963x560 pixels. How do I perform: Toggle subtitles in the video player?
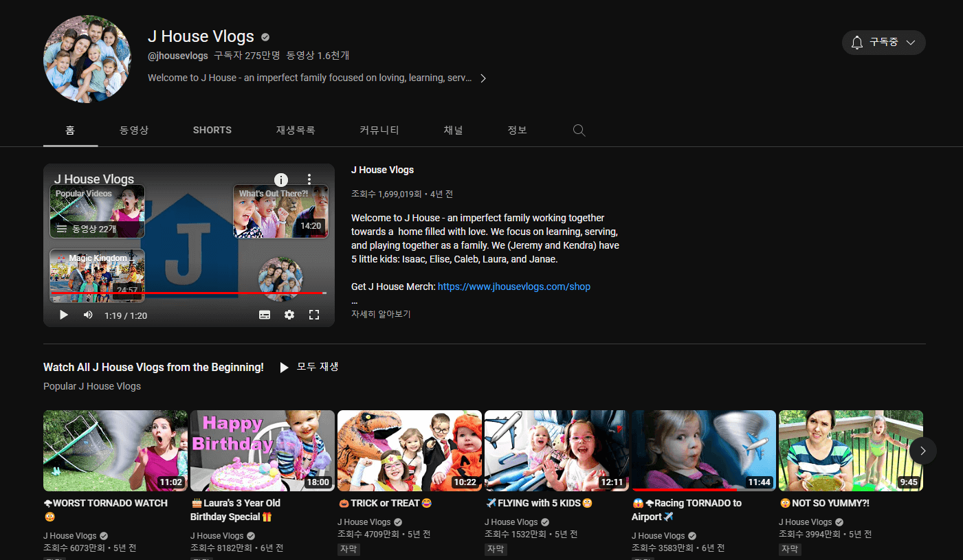265,315
